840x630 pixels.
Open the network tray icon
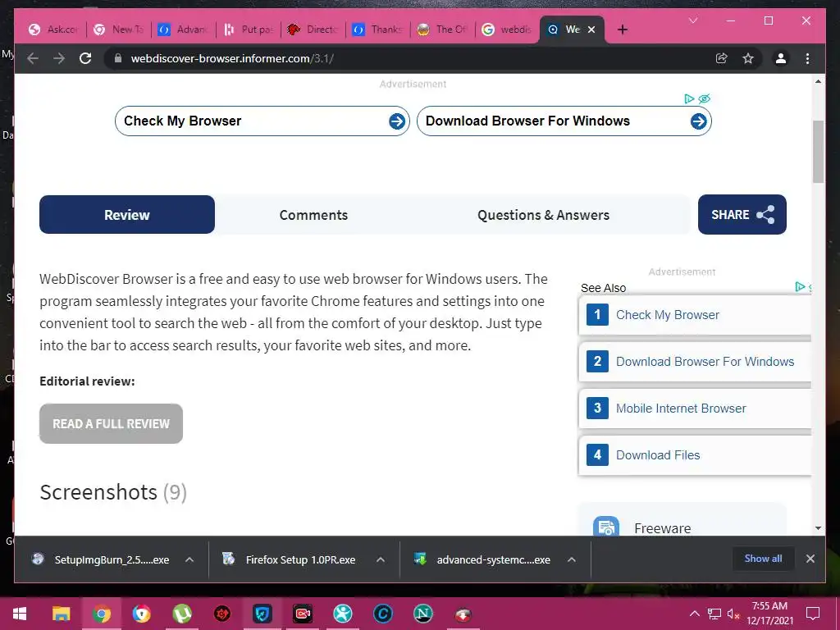click(x=714, y=614)
